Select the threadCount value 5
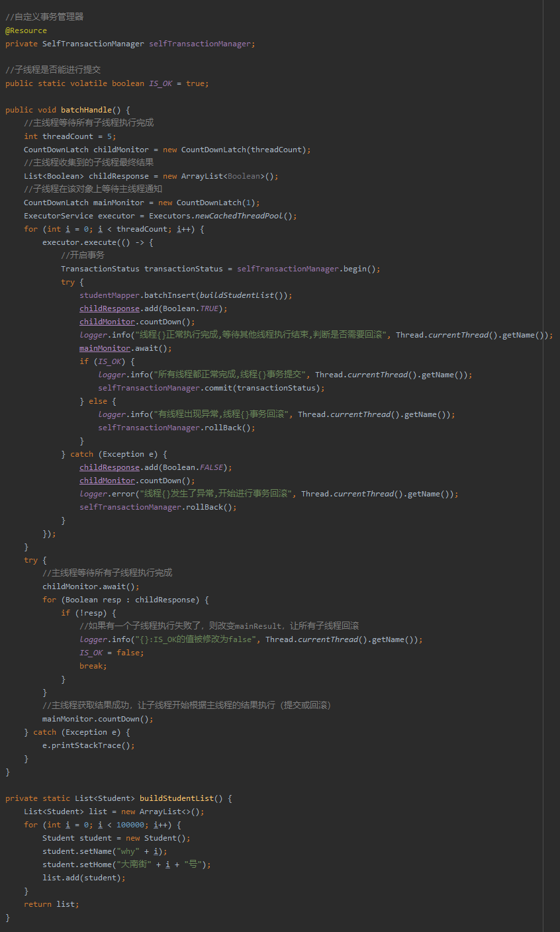Viewport: 560px width, 932px height. [x=111, y=136]
